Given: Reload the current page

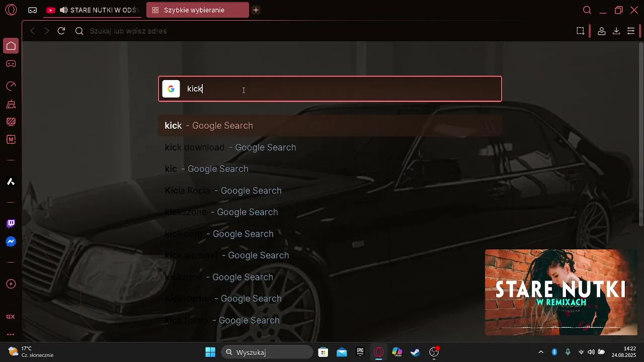Looking at the screenshot, I should pyautogui.click(x=61, y=31).
